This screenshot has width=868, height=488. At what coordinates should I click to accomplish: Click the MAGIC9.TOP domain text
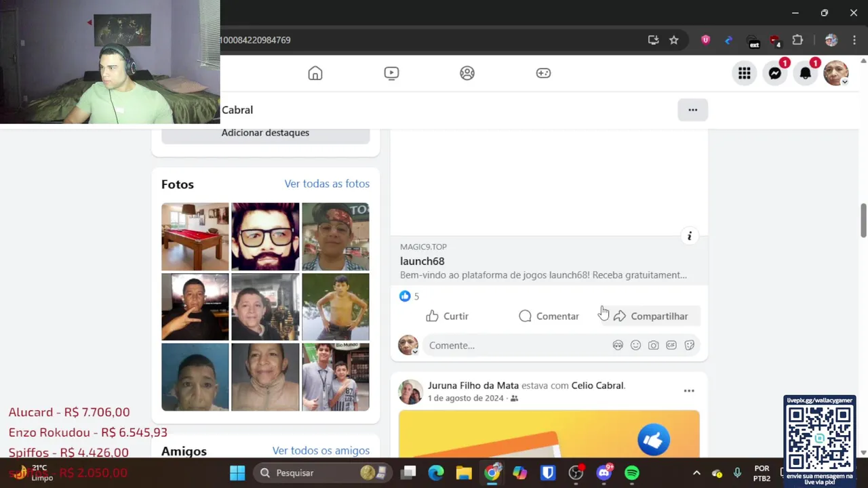tap(423, 247)
